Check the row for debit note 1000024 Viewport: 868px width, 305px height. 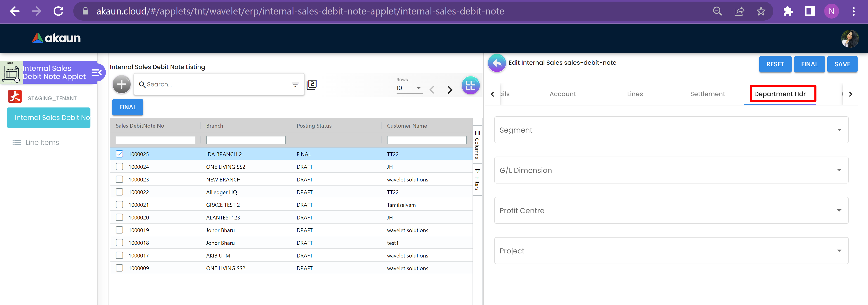click(119, 167)
